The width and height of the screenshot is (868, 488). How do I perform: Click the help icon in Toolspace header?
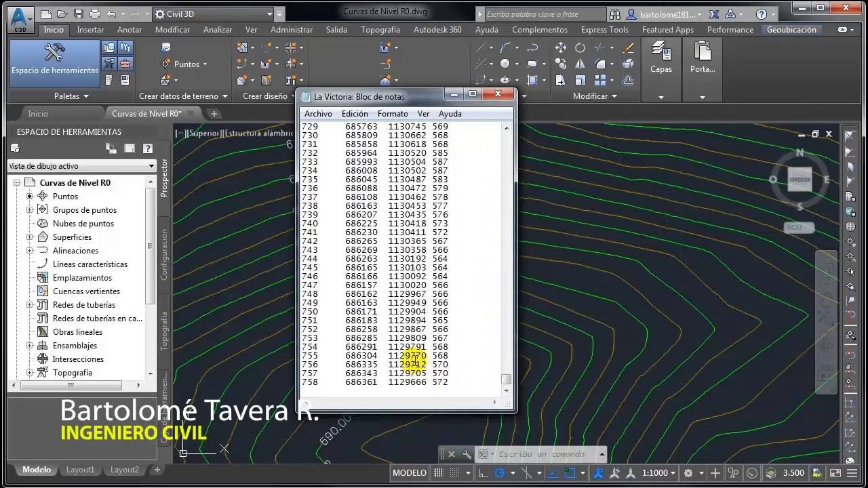pos(148,148)
